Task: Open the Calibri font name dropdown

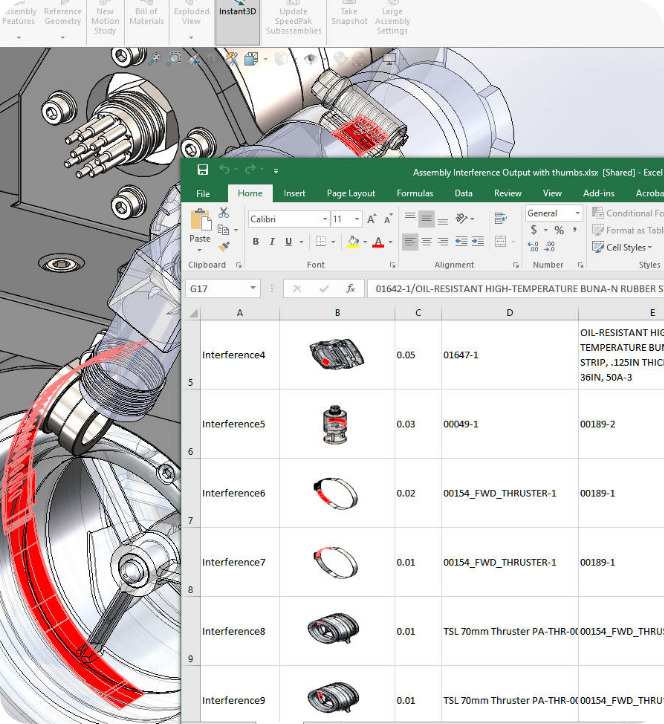Action: [323, 218]
